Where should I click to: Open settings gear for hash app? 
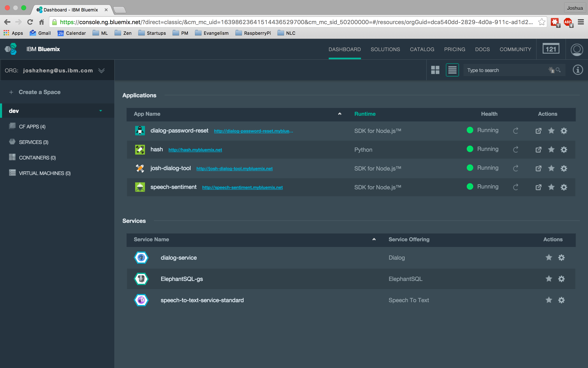564,149
